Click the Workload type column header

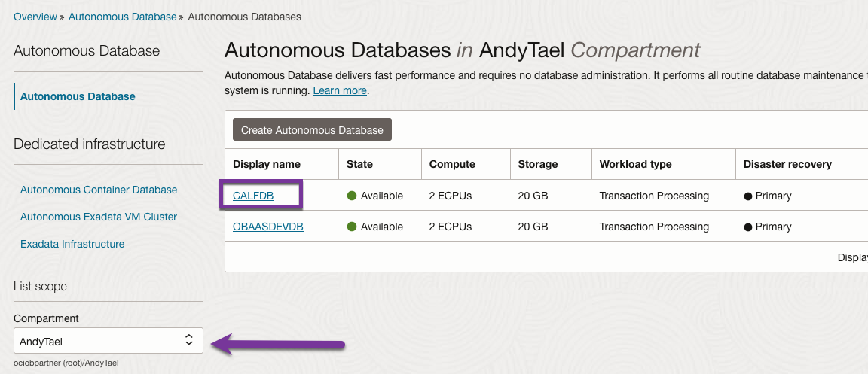click(635, 164)
